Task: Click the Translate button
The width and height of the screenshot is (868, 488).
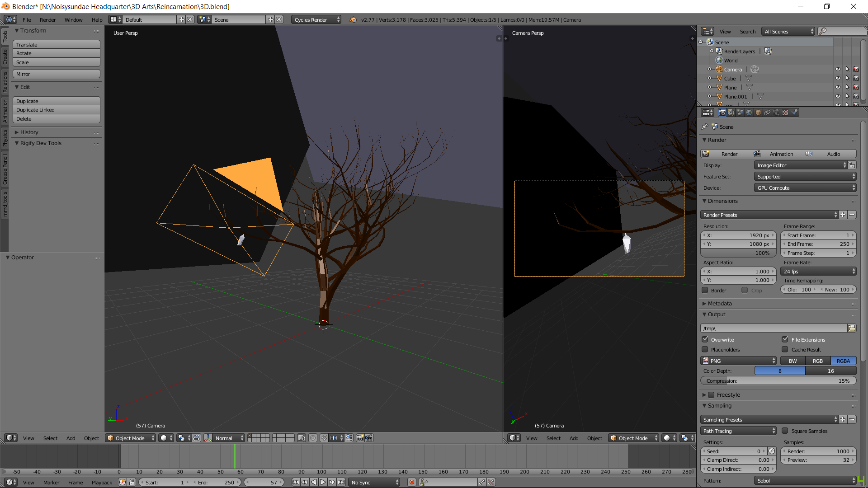Action: pos(57,44)
